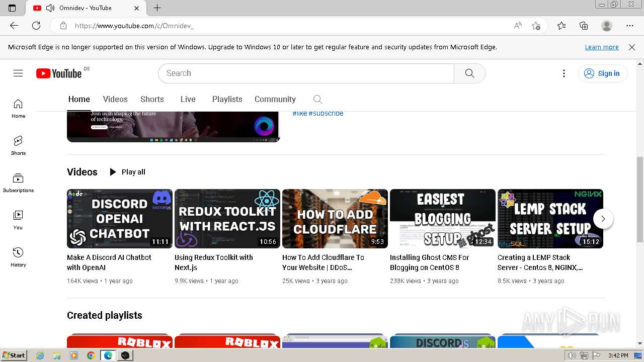Toggle Read aloud icon in address bar
The image size is (644, 362).
tap(518, 26)
